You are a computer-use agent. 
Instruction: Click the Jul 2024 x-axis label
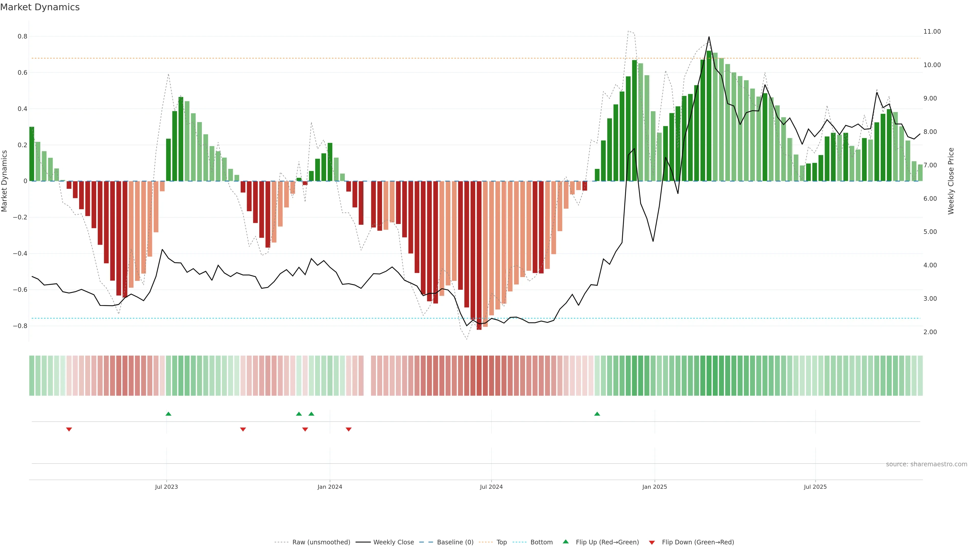coord(491,487)
